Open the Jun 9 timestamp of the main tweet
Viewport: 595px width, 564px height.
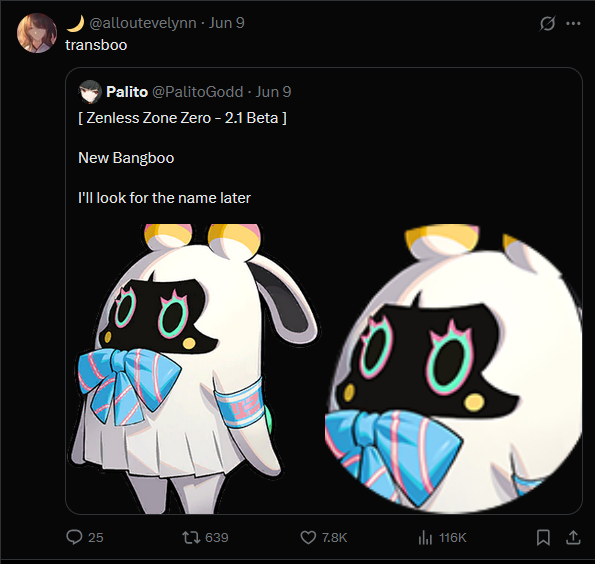click(x=227, y=23)
